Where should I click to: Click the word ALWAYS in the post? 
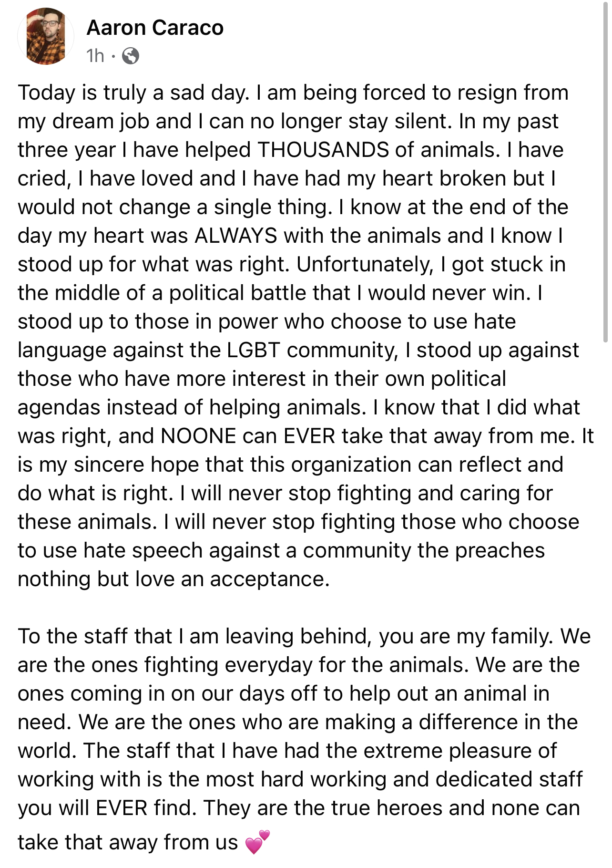[x=236, y=236]
